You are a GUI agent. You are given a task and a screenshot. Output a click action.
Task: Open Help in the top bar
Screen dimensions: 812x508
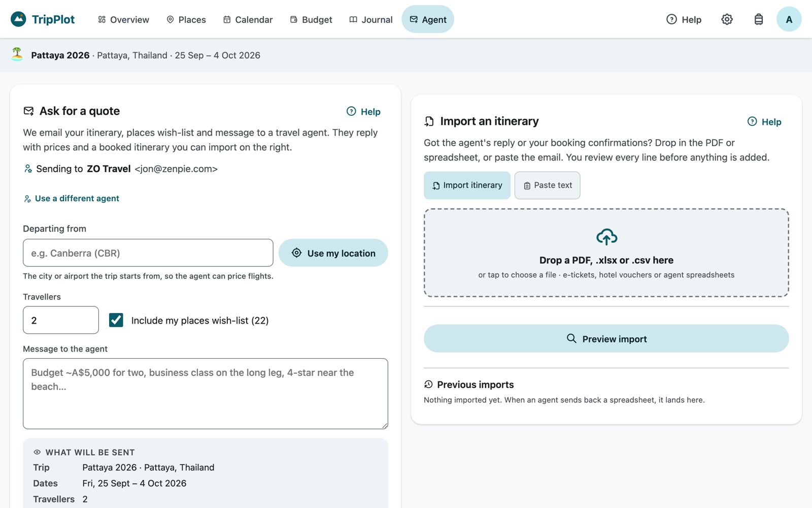(684, 19)
